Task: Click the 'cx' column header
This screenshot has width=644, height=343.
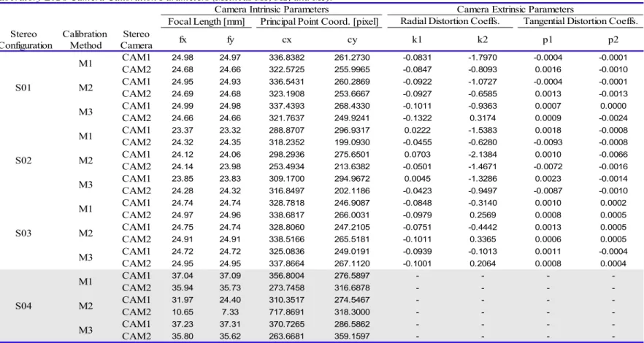Action: point(287,40)
